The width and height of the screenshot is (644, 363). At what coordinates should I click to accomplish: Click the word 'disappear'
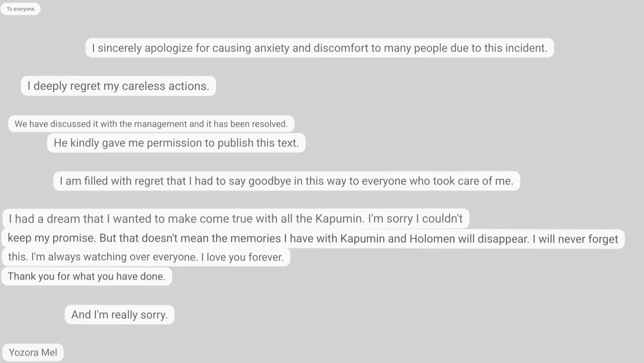(x=504, y=239)
